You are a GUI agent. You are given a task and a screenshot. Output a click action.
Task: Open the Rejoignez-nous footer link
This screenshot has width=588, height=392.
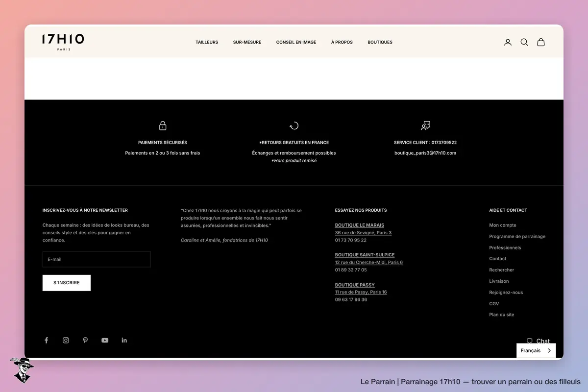click(x=506, y=293)
